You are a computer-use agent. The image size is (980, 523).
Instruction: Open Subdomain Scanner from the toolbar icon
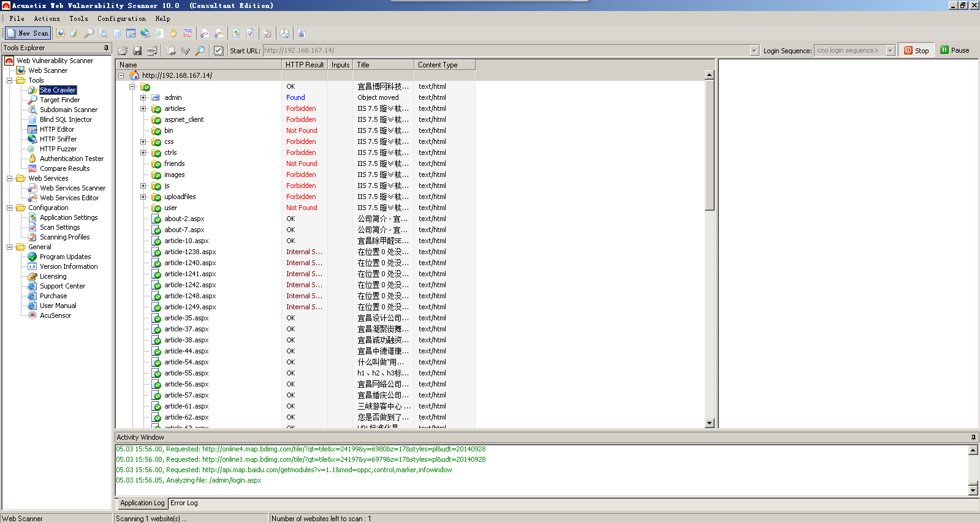tap(103, 33)
